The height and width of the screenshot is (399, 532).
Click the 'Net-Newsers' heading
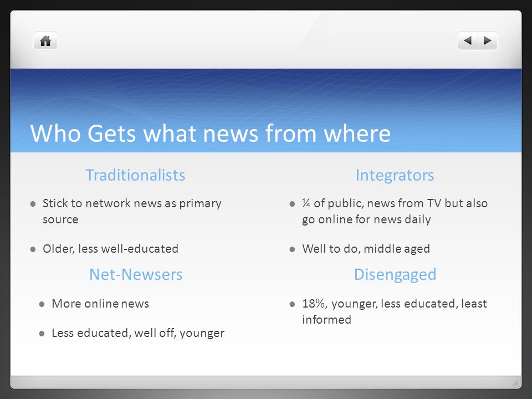coord(136,274)
